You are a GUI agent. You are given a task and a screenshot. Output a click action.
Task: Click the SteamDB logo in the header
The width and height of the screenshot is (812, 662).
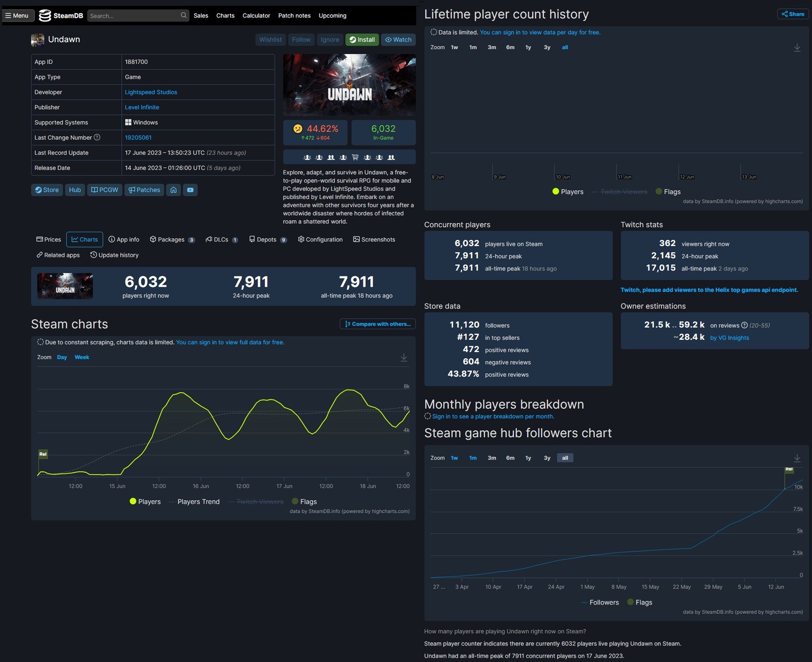(x=61, y=15)
